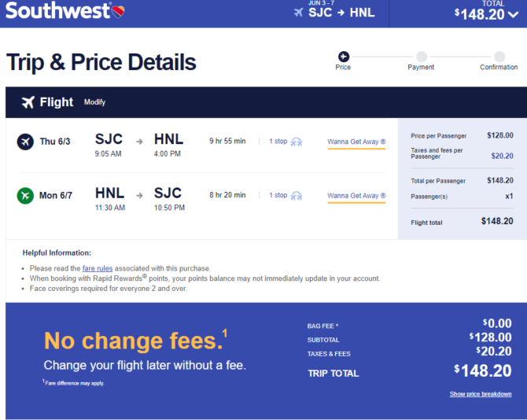Image resolution: width=527 pixels, height=420 pixels.
Task: Select the Confirmation step circle
Action: point(499,57)
